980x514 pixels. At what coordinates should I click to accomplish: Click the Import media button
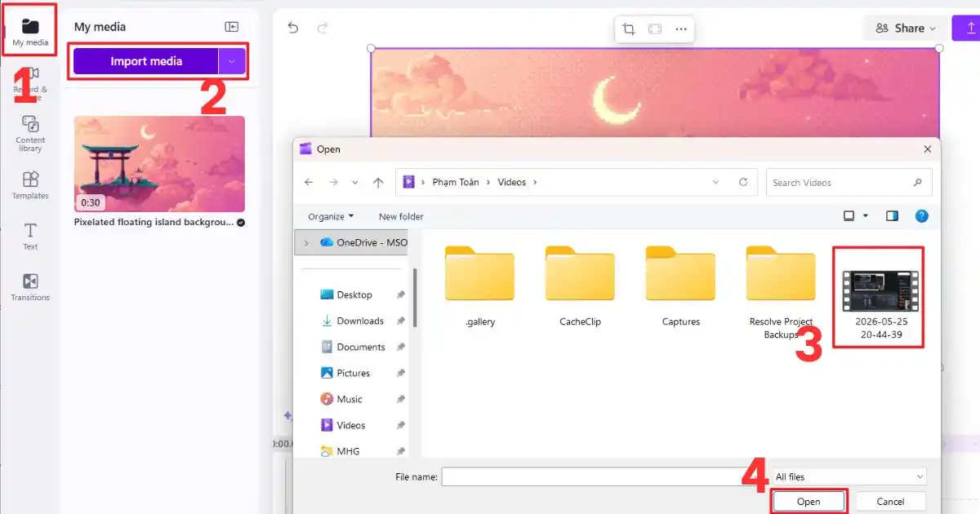pos(146,61)
